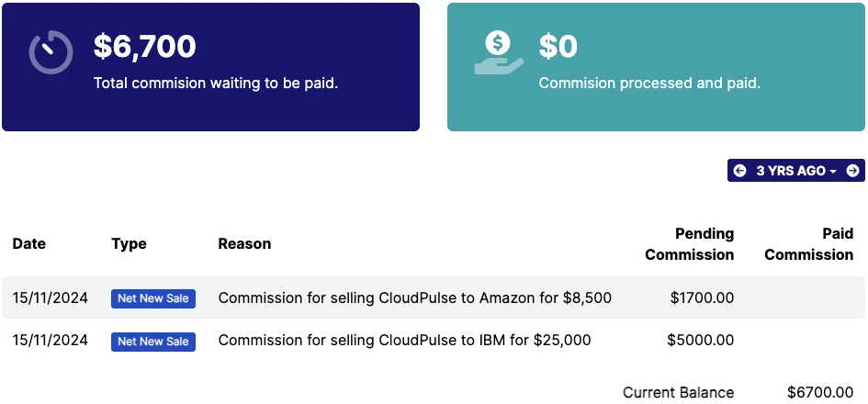
Task: Click the Total commision waiting to be paid text
Action: [215, 84]
